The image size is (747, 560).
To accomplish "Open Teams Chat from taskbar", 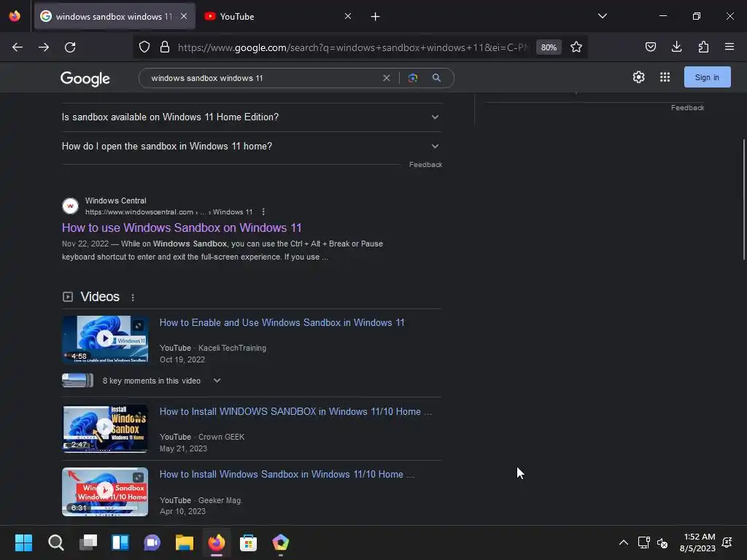I will coord(152,542).
